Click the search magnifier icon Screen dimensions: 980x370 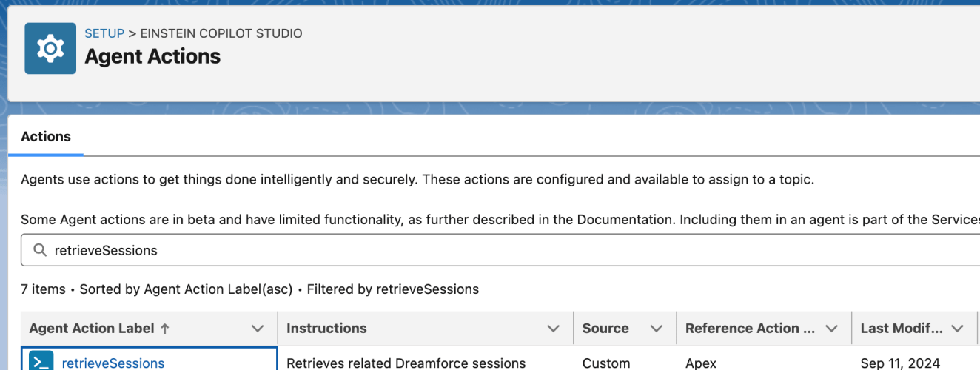(40, 251)
